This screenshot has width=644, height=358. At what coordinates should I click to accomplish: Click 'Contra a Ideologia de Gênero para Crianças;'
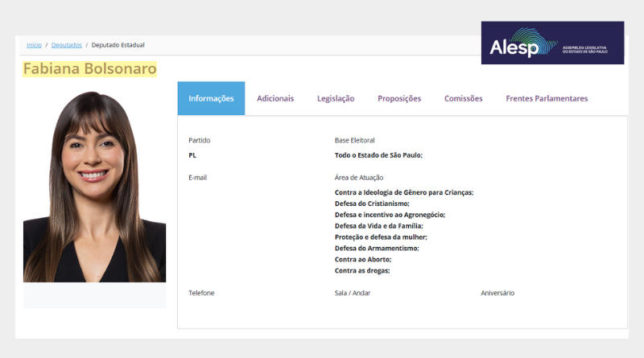[404, 192]
